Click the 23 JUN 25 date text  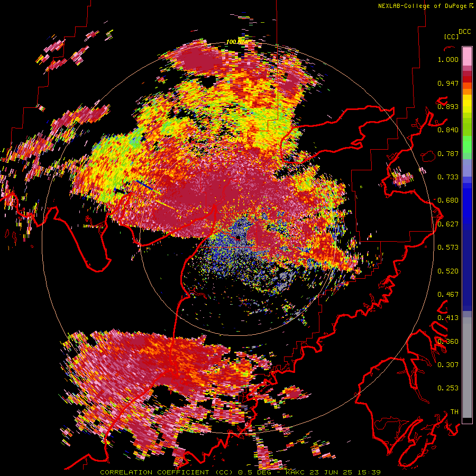click(x=331, y=472)
